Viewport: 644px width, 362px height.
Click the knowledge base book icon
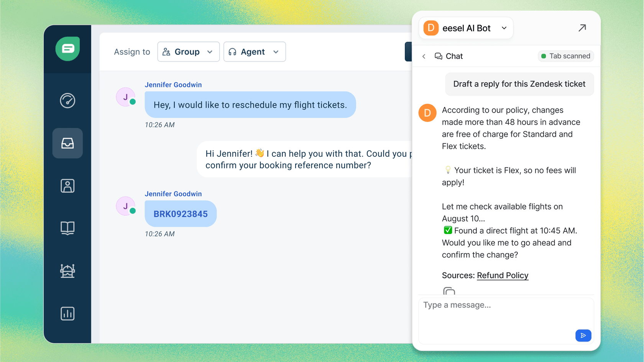click(67, 228)
